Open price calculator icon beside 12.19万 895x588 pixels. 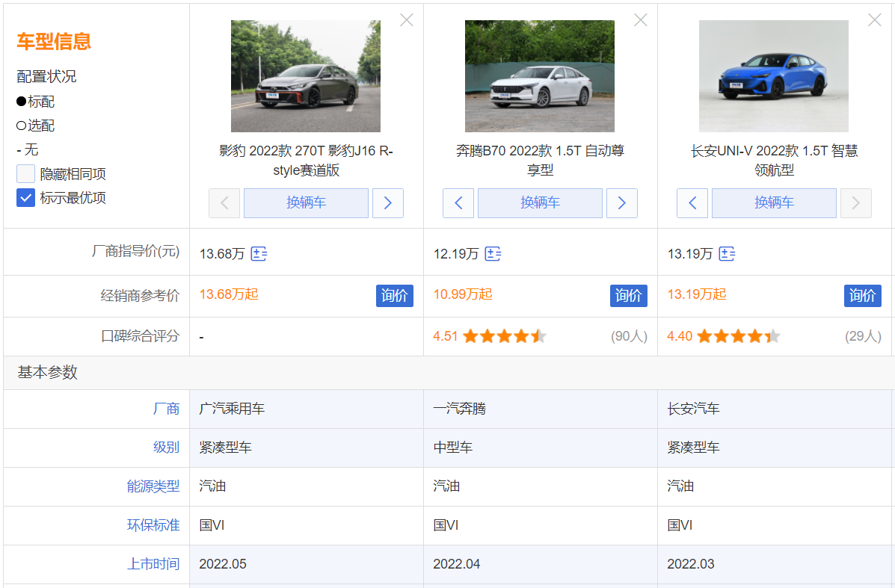click(493, 254)
